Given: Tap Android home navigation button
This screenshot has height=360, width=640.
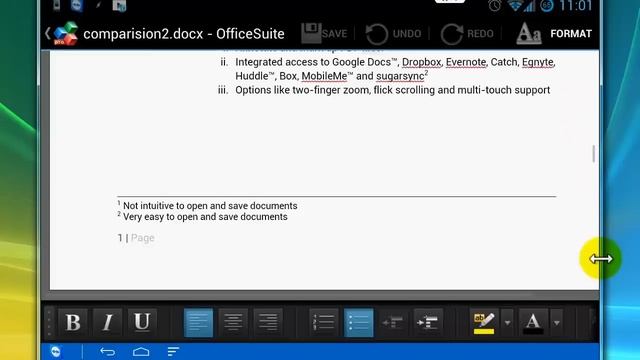Looking at the screenshot, I should (x=141, y=352).
